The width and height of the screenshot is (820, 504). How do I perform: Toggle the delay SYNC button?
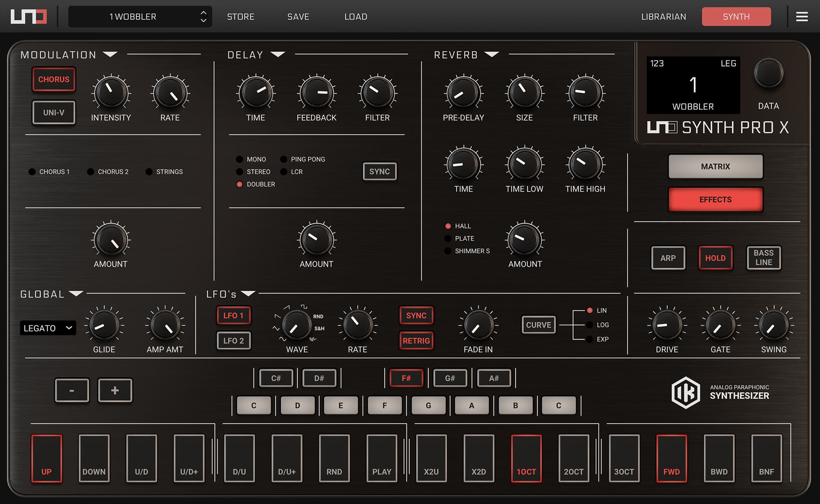(379, 171)
